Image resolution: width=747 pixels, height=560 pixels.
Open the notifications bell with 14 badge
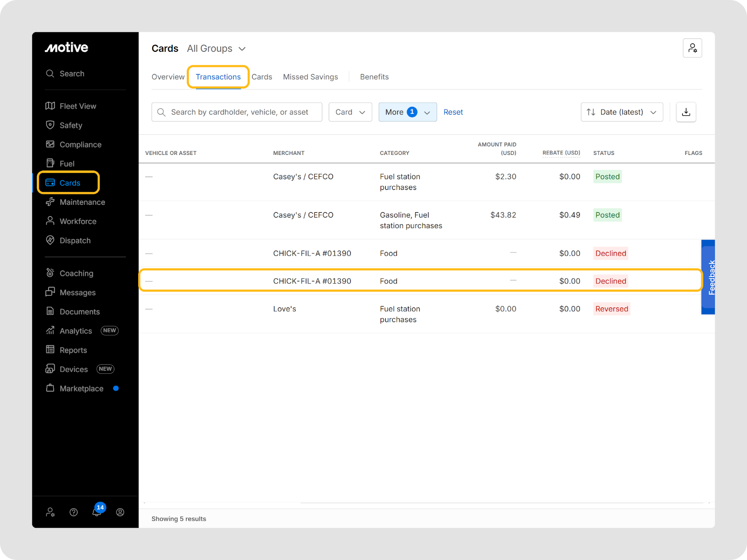tap(97, 512)
